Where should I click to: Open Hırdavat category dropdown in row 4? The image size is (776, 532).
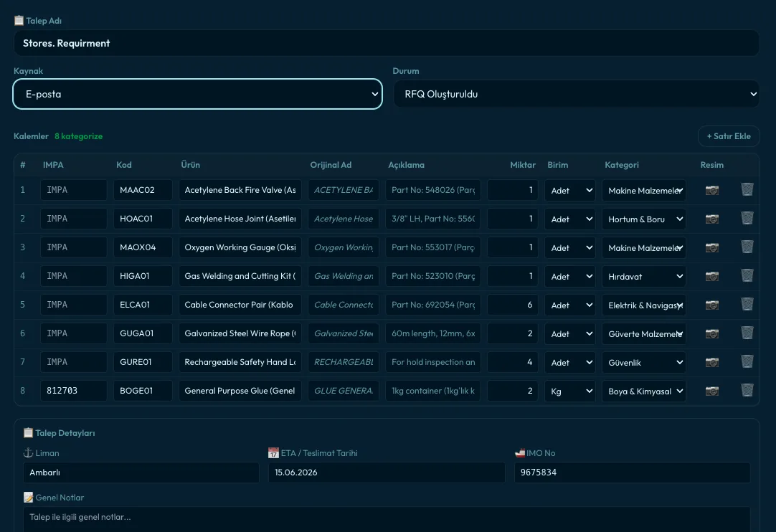[644, 276]
